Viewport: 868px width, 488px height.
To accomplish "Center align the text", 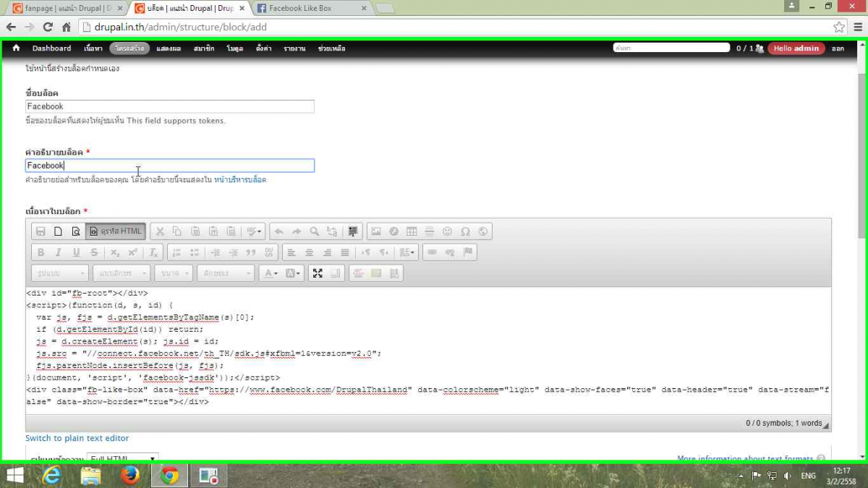I will [x=310, y=252].
